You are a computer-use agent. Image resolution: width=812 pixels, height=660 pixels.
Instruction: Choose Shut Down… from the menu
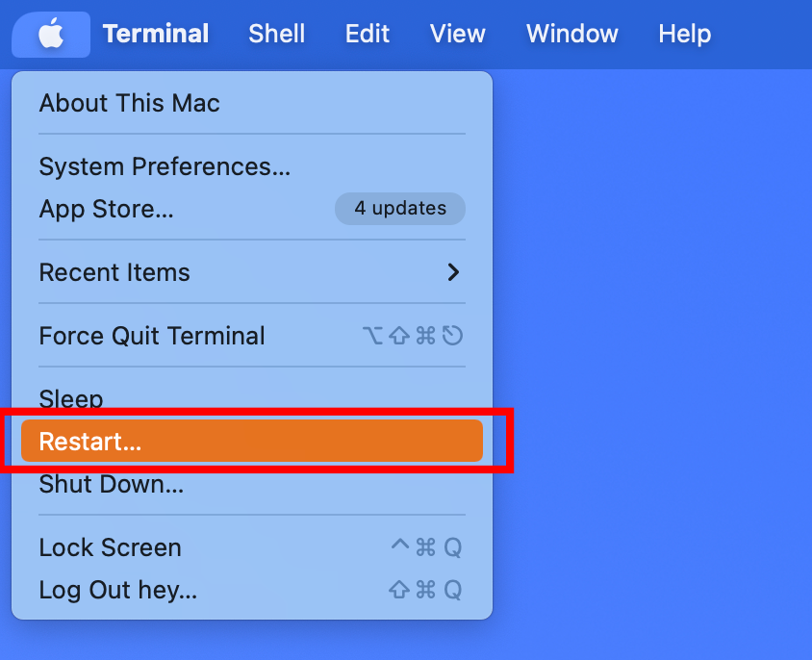click(112, 484)
